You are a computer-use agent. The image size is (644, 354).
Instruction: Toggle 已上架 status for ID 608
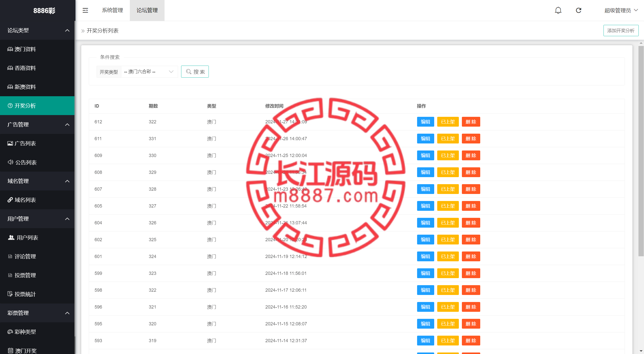point(448,172)
